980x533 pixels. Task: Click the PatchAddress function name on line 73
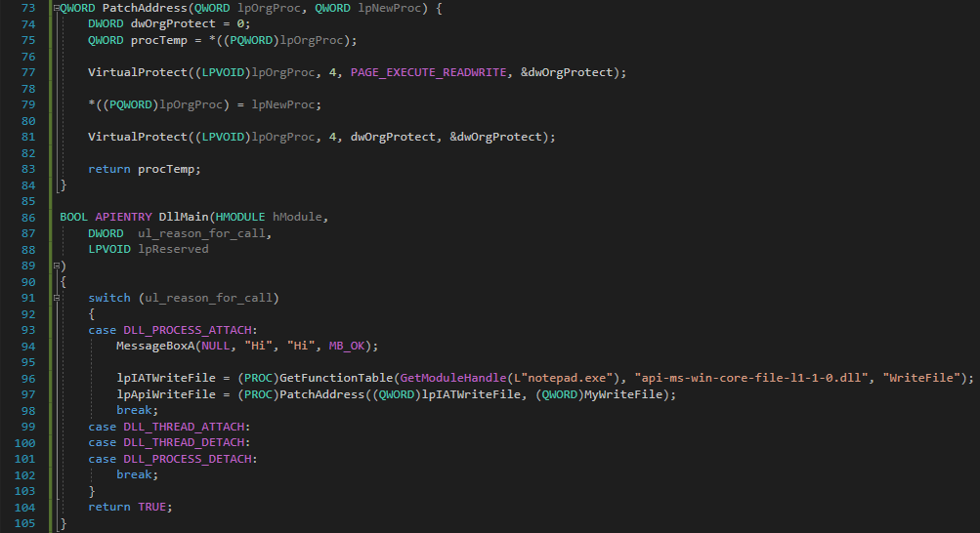pyautogui.click(x=145, y=8)
